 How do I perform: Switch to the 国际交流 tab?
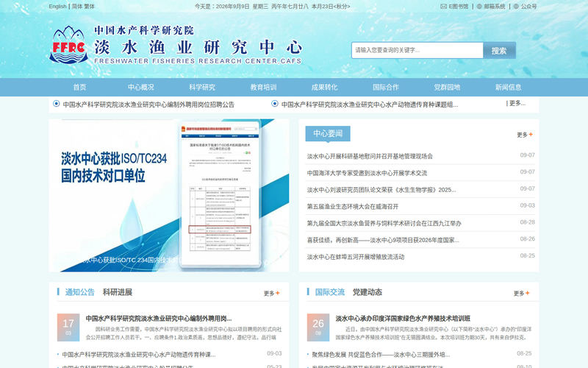tap(329, 292)
